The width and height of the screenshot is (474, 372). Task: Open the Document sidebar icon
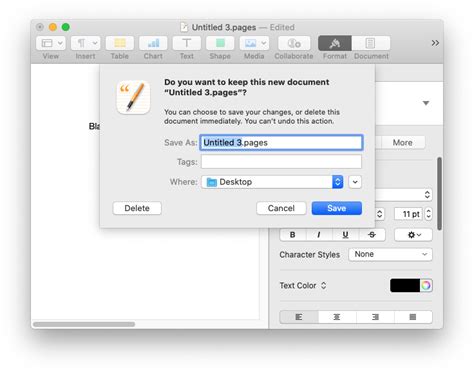click(x=371, y=43)
